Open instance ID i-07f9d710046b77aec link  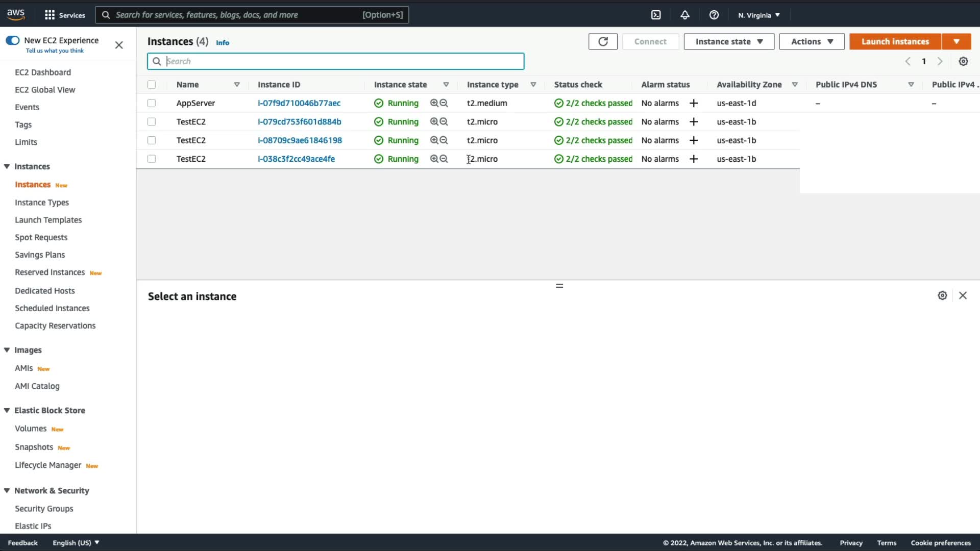tap(299, 103)
